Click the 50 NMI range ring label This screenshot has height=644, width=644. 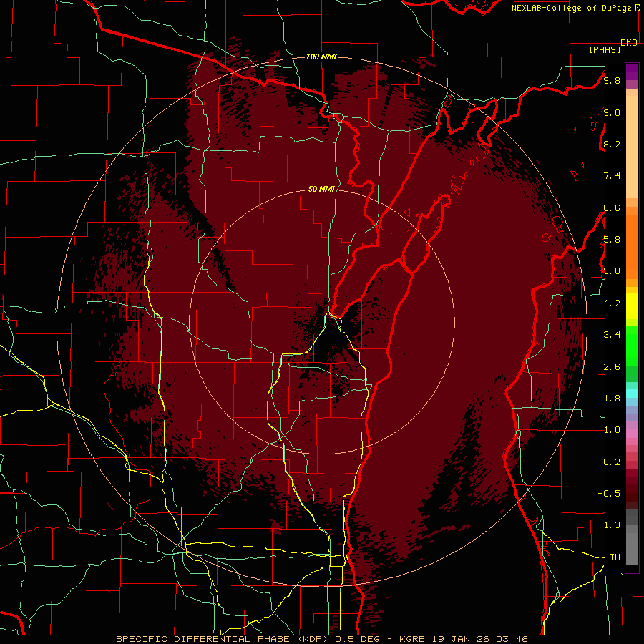click(x=321, y=189)
